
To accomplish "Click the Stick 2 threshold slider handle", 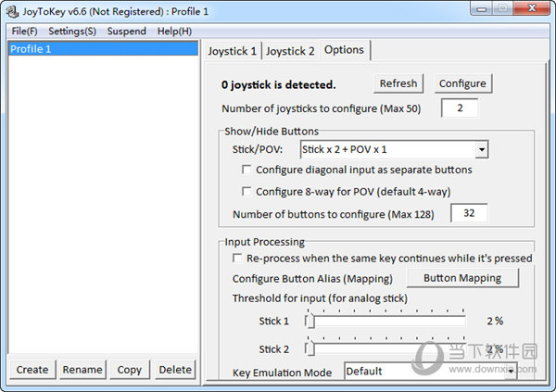I will tap(310, 348).
